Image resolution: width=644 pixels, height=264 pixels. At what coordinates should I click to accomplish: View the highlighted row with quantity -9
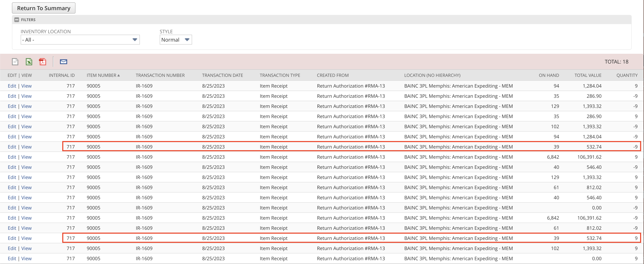coord(27,147)
